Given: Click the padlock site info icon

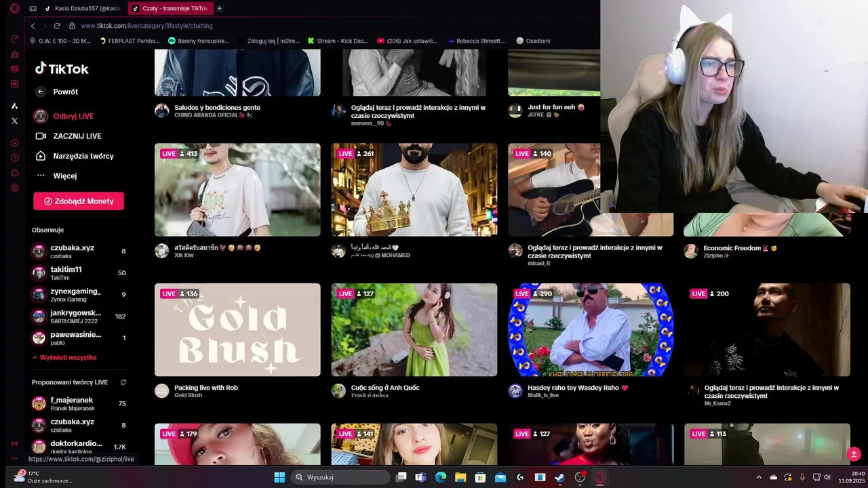Looking at the screenshot, I should click(72, 26).
